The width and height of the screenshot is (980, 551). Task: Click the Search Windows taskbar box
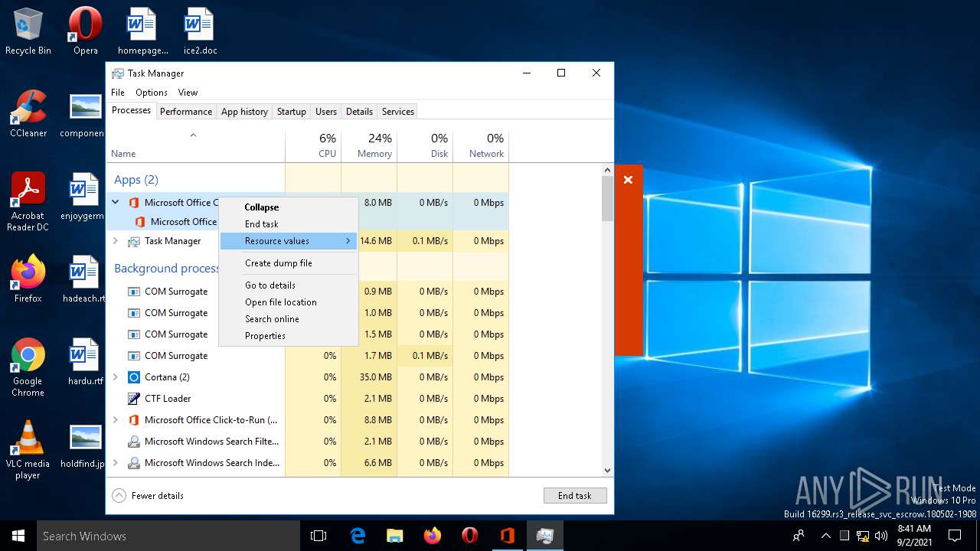pyautogui.click(x=168, y=536)
